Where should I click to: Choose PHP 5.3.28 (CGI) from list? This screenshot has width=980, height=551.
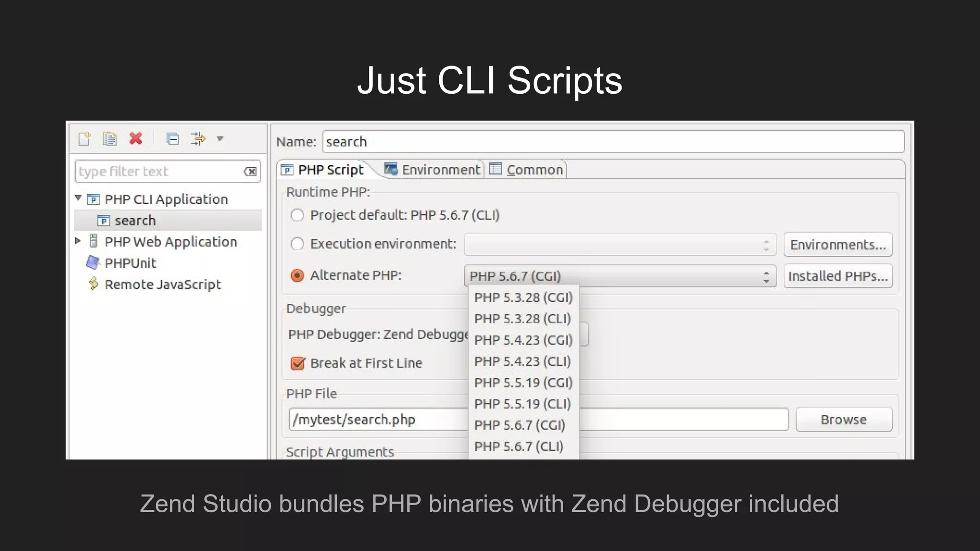point(523,298)
